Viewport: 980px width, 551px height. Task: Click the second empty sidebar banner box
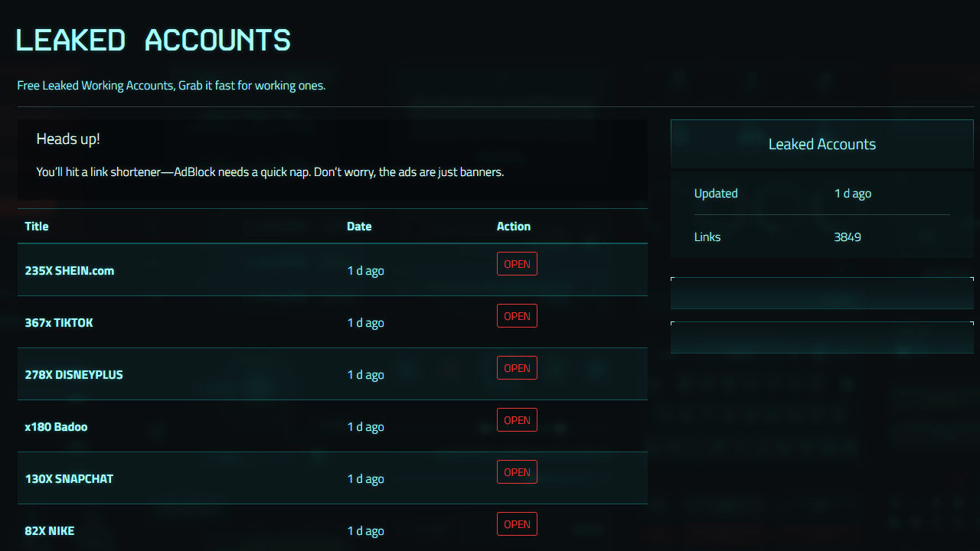coord(822,337)
